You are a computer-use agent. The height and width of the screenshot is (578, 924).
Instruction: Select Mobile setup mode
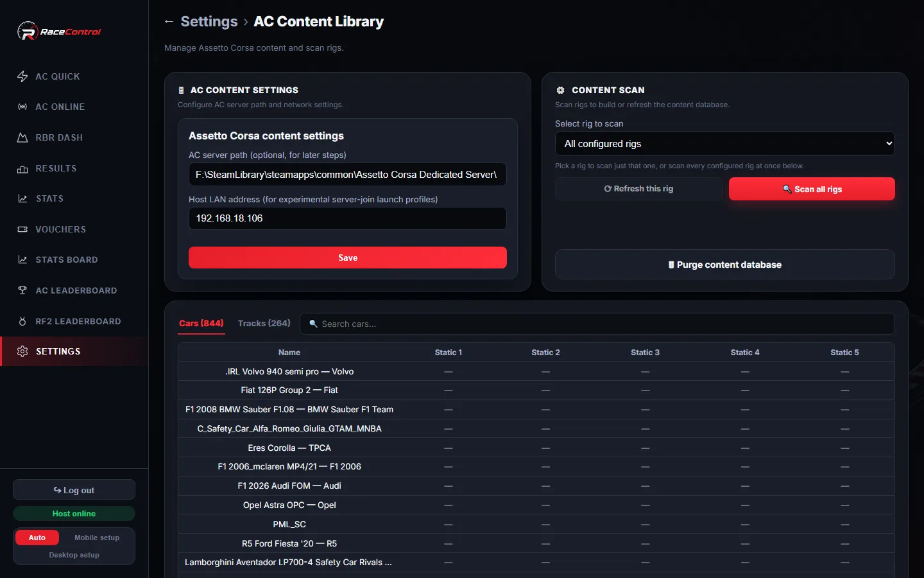pyautogui.click(x=97, y=538)
